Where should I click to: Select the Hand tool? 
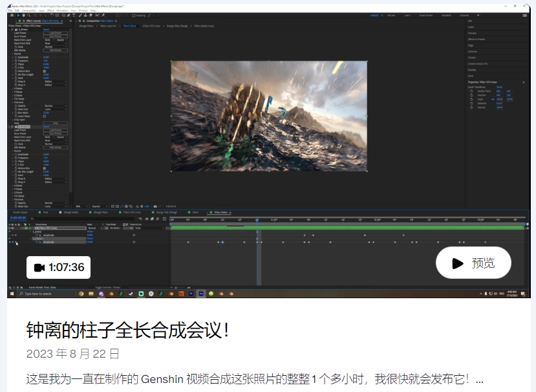coord(23,16)
